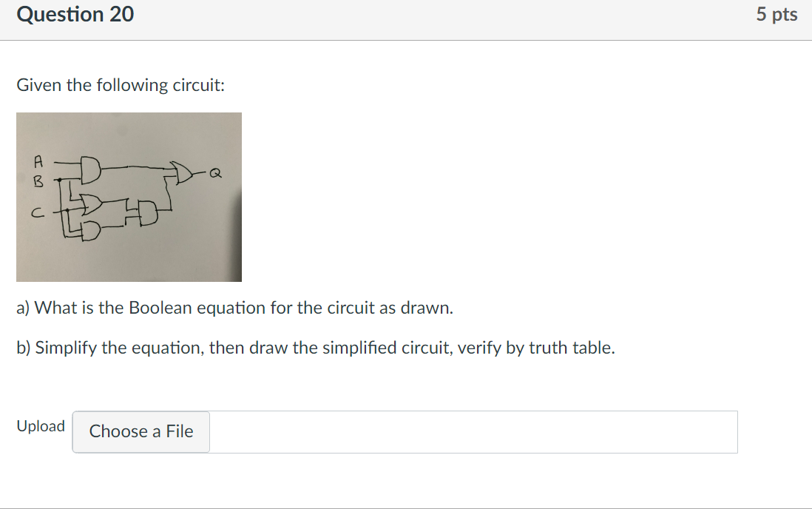This screenshot has width=812, height=509.
Task: Click the AND gate fed by input A
Action: [x=91, y=169]
